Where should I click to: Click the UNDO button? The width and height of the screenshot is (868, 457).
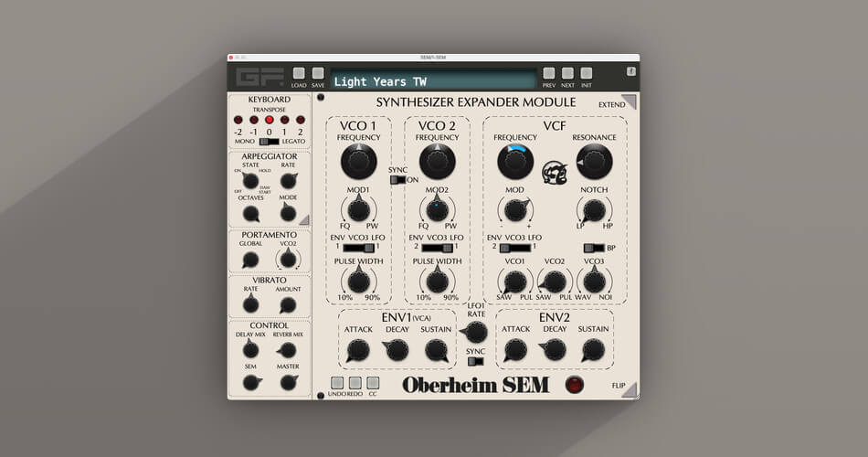337,383
